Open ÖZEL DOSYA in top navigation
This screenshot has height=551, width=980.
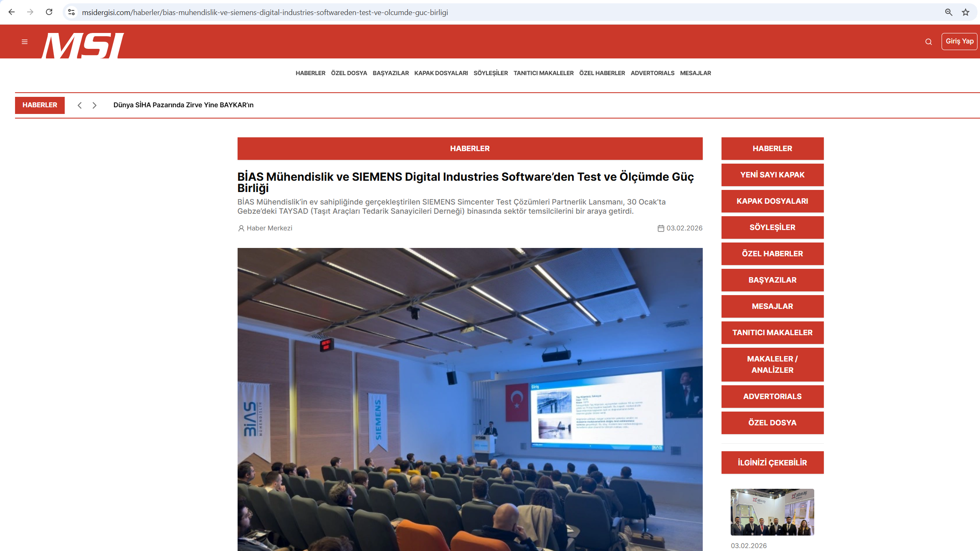click(x=349, y=73)
